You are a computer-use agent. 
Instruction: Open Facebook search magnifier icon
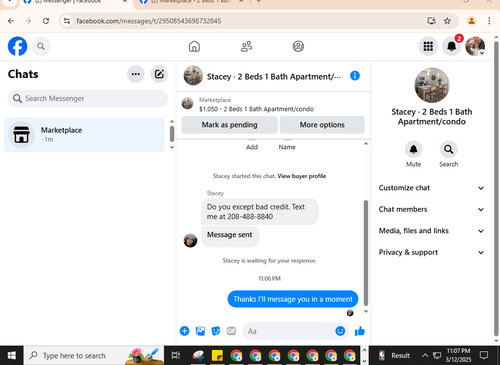pyautogui.click(x=41, y=46)
